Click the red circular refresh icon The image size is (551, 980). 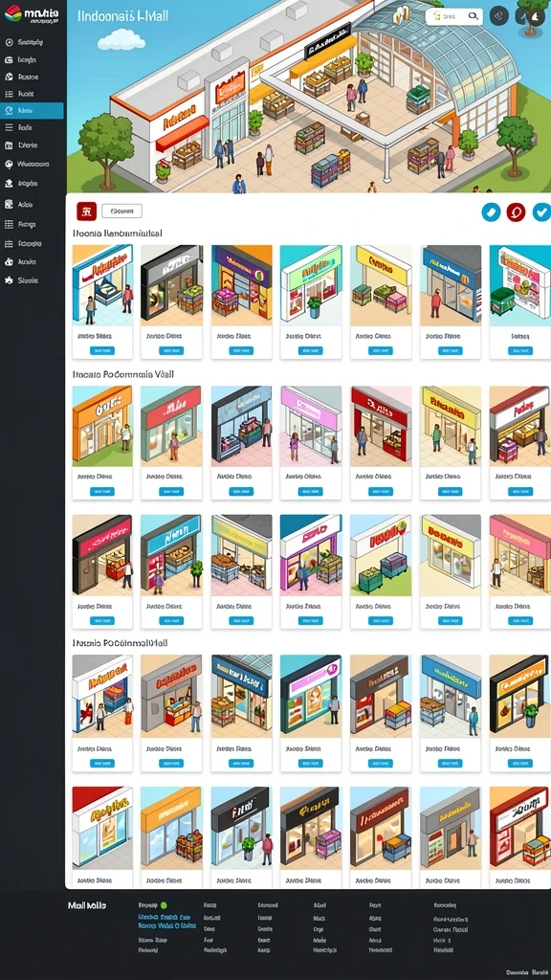coord(516,212)
